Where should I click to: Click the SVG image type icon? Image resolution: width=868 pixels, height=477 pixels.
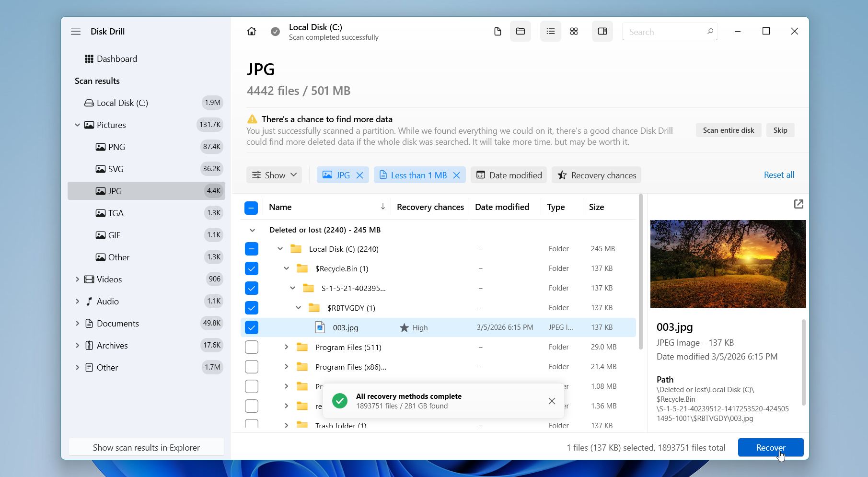(101, 169)
